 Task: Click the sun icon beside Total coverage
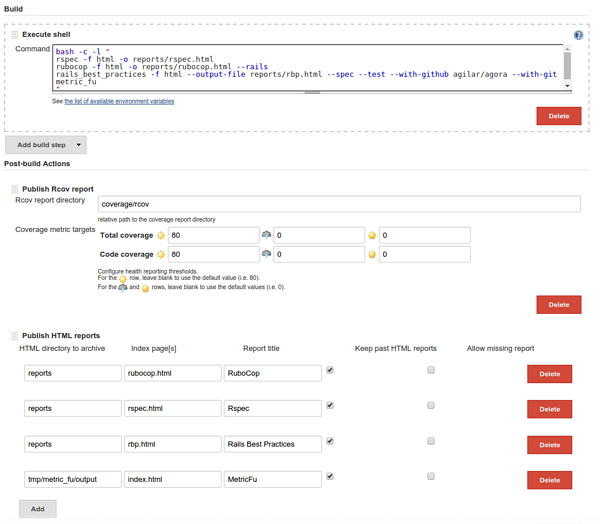(x=161, y=236)
